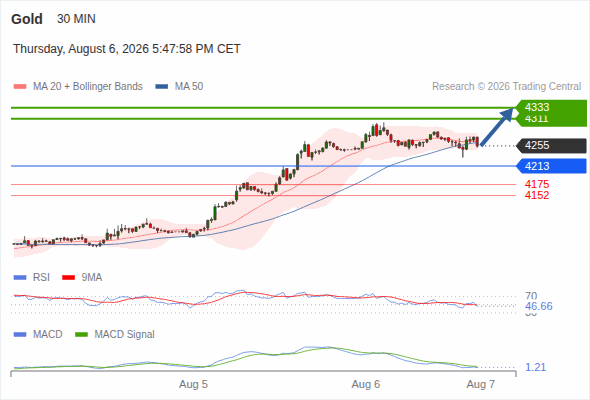Image resolution: width=590 pixels, height=400 pixels.
Task: Click the blue 4213 pivot price tag
Action: [551, 166]
